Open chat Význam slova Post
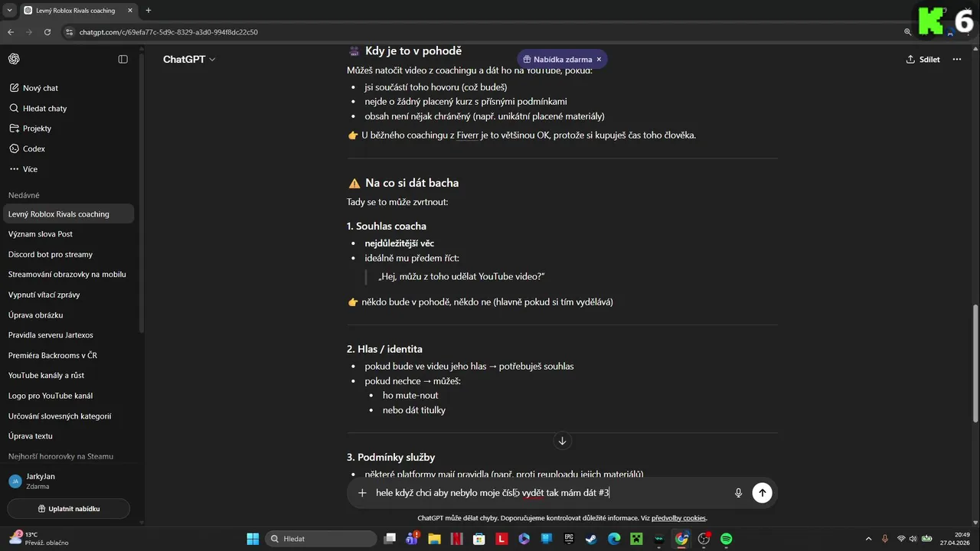 [x=69, y=234]
